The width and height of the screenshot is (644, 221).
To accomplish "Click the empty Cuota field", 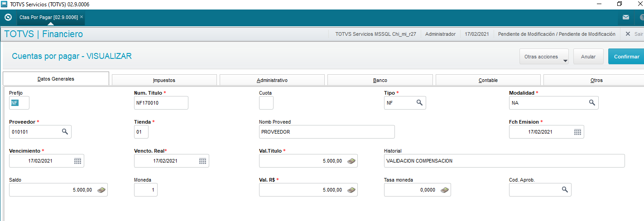I will click(x=266, y=103).
